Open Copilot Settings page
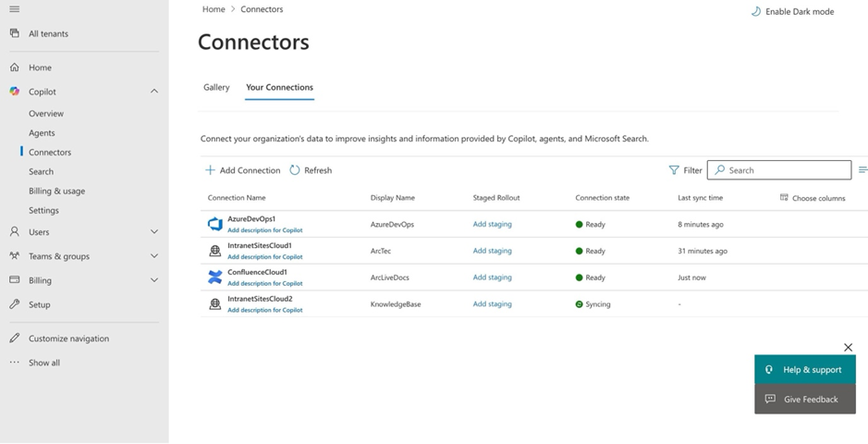The width and height of the screenshot is (868, 444). tap(43, 210)
